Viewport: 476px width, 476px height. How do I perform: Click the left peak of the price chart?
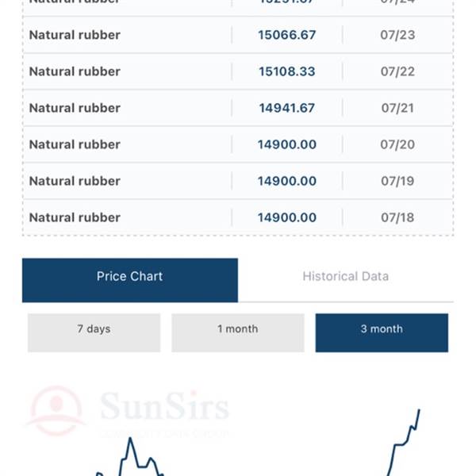[130, 439]
